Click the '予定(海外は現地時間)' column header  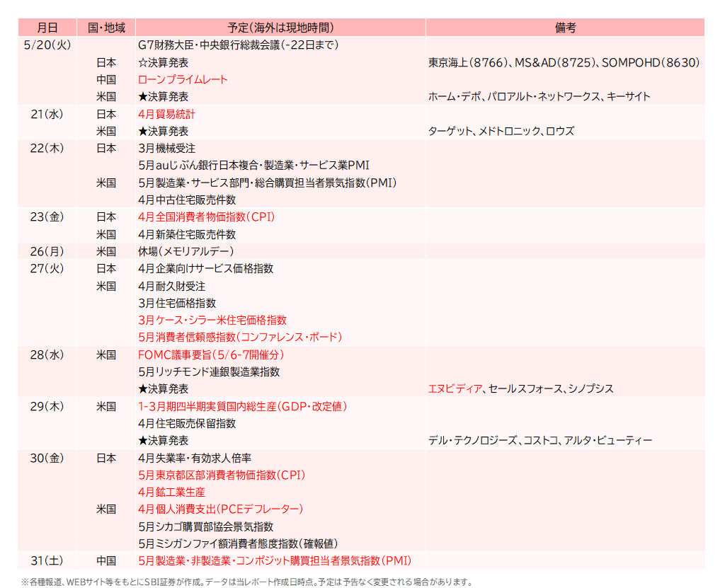tap(280, 28)
